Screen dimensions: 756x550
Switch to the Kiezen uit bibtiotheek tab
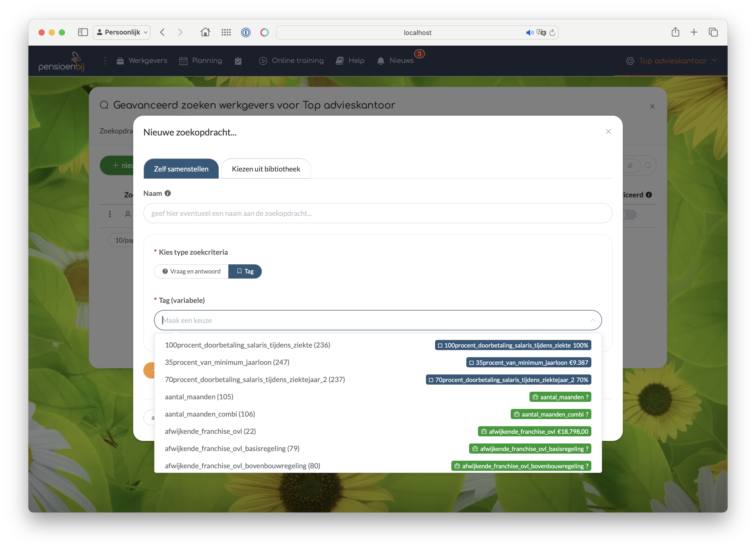point(266,169)
